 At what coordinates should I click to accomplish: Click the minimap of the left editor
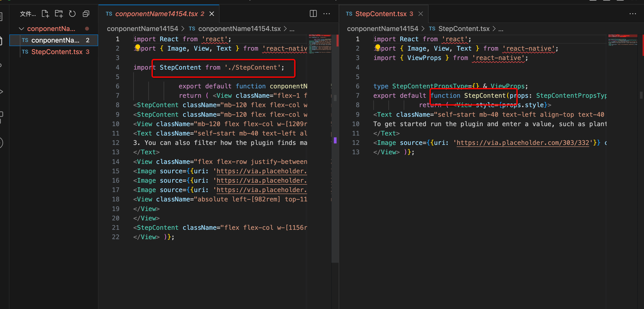320,44
